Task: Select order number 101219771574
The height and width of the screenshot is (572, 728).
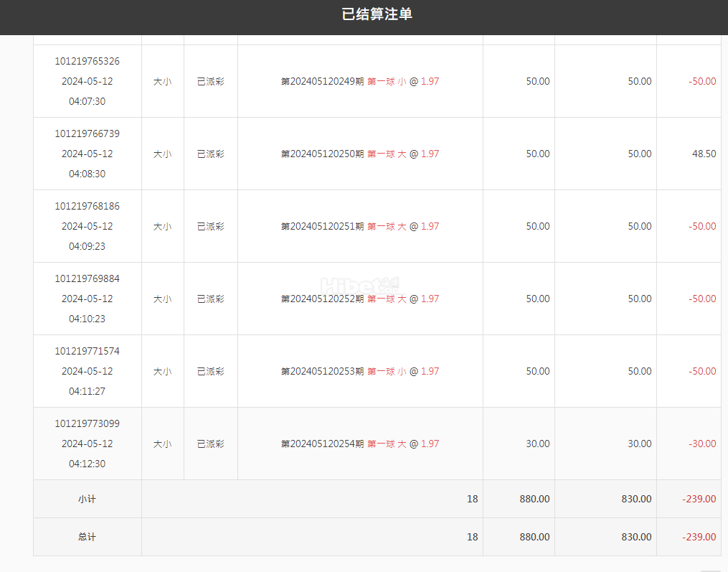Action: click(x=88, y=351)
